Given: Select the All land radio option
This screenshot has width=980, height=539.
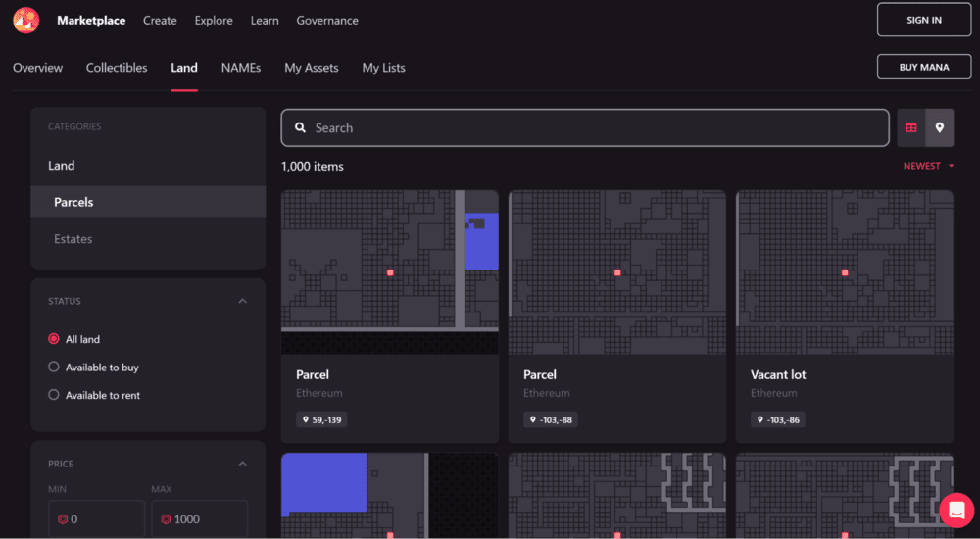Looking at the screenshot, I should 54,339.
